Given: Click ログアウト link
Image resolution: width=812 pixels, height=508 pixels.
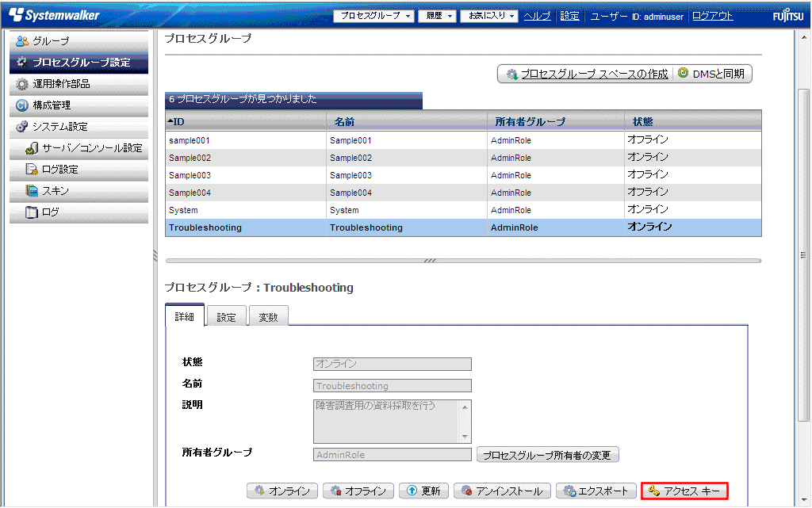Looking at the screenshot, I should 712,16.
